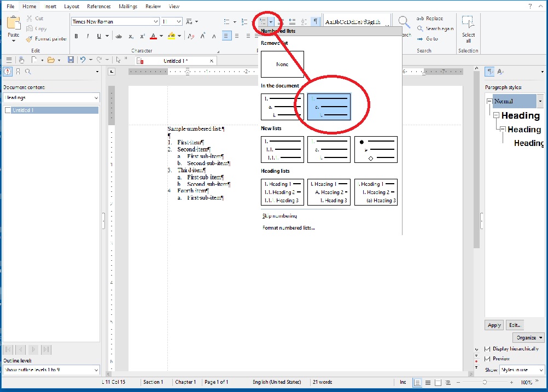548x392 pixels.
Task: Click the Format painter icon
Action: click(x=29, y=39)
